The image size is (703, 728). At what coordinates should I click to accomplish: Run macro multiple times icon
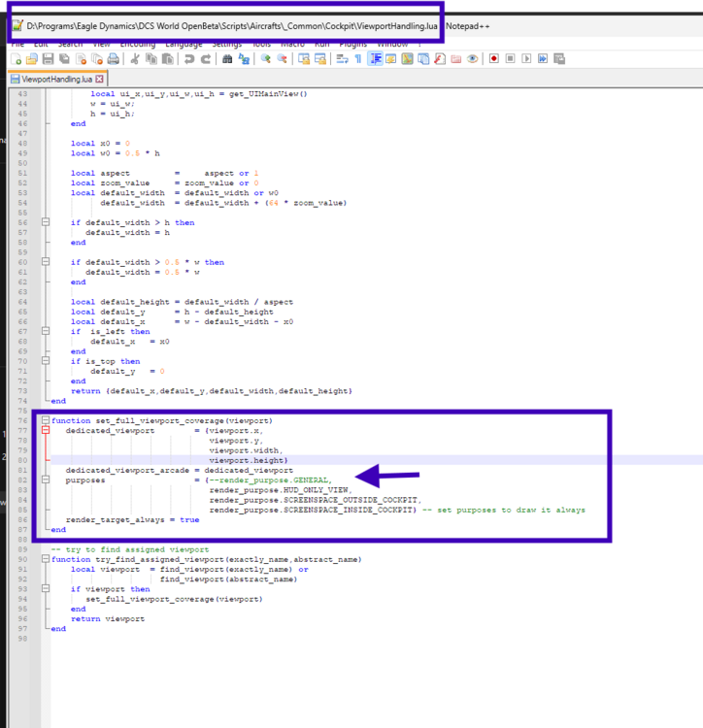point(543,59)
